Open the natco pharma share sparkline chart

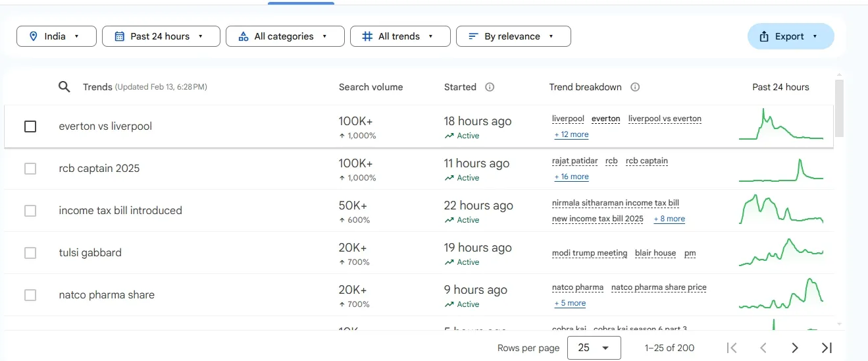781,294
